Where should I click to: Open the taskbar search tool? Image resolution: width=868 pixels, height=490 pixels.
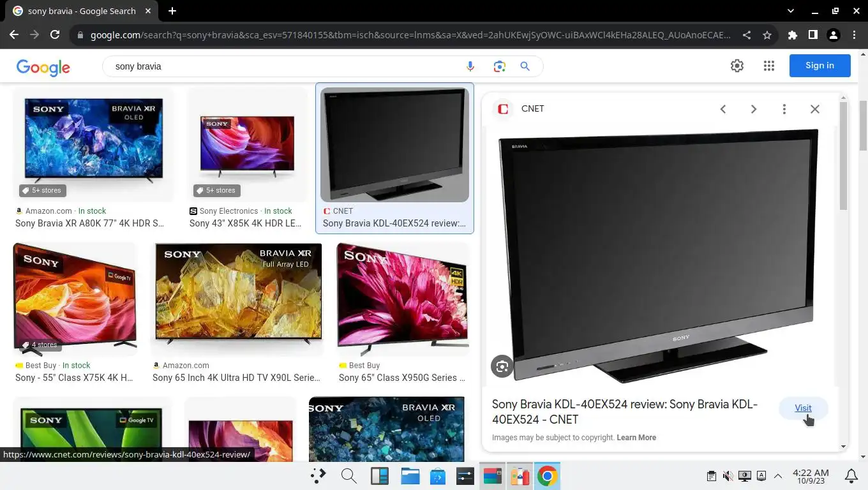(x=348, y=476)
